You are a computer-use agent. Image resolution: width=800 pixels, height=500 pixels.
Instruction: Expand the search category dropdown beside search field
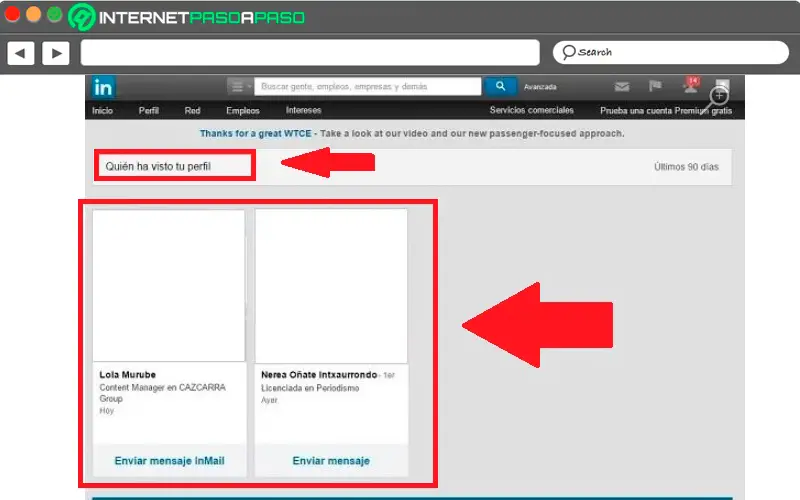click(239, 86)
